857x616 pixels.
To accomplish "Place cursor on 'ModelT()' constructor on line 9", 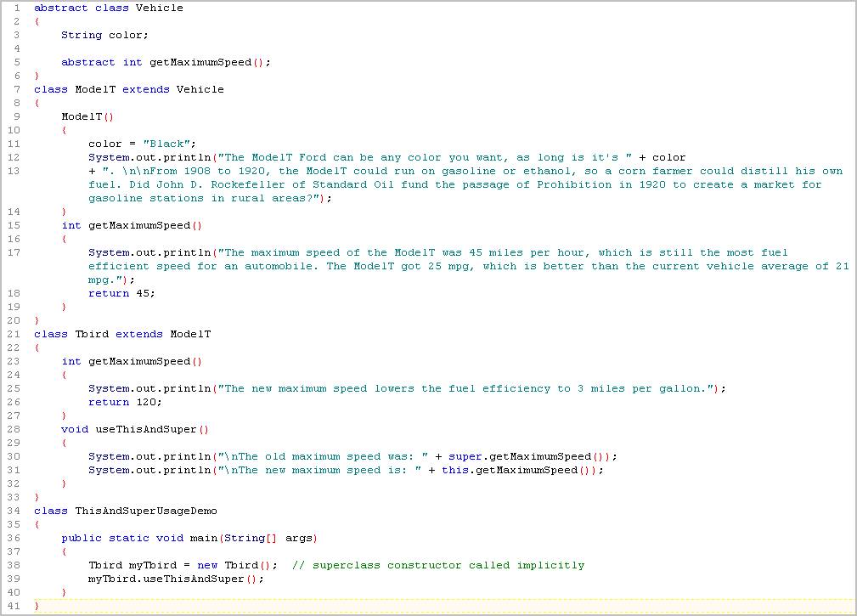I will (x=87, y=117).
